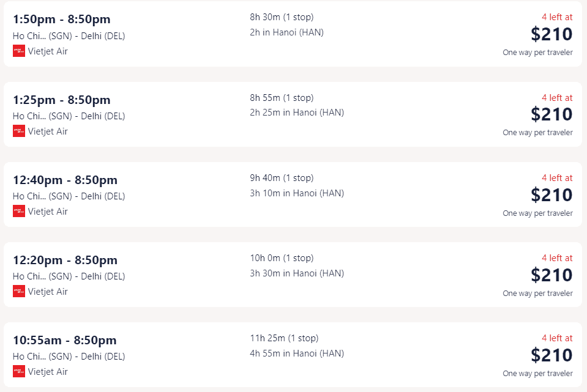The width and height of the screenshot is (587, 392).
Task: Open the 3h 10m in Hanoi layover details
Action: point(297,193)
